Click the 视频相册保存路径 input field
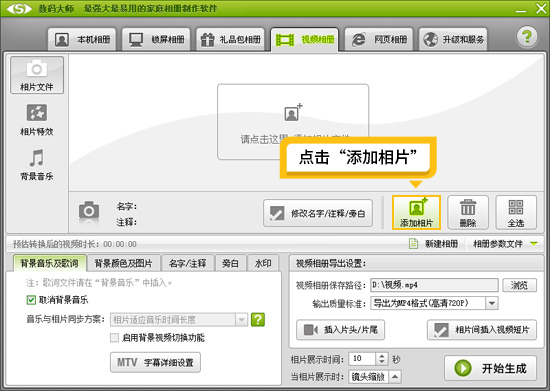Image resolution: width=550 pixels, height=391 pixels. (x=434, y=285)
